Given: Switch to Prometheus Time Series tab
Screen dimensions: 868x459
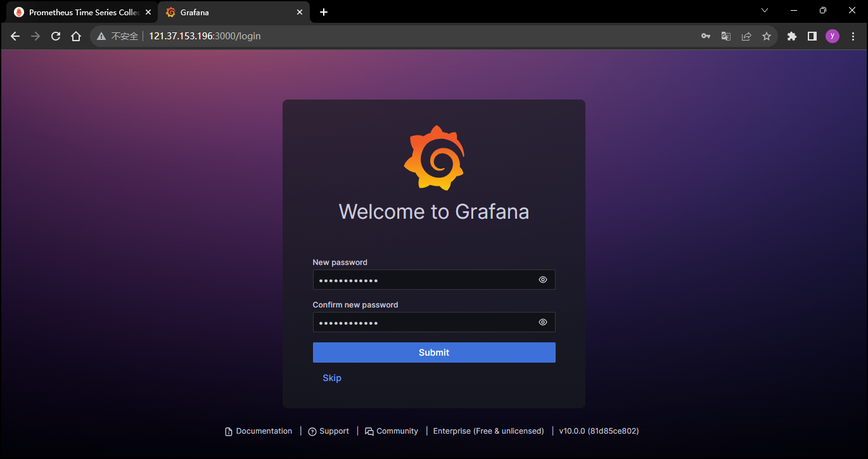Looking at the screenshot, I should pos(82,12).
